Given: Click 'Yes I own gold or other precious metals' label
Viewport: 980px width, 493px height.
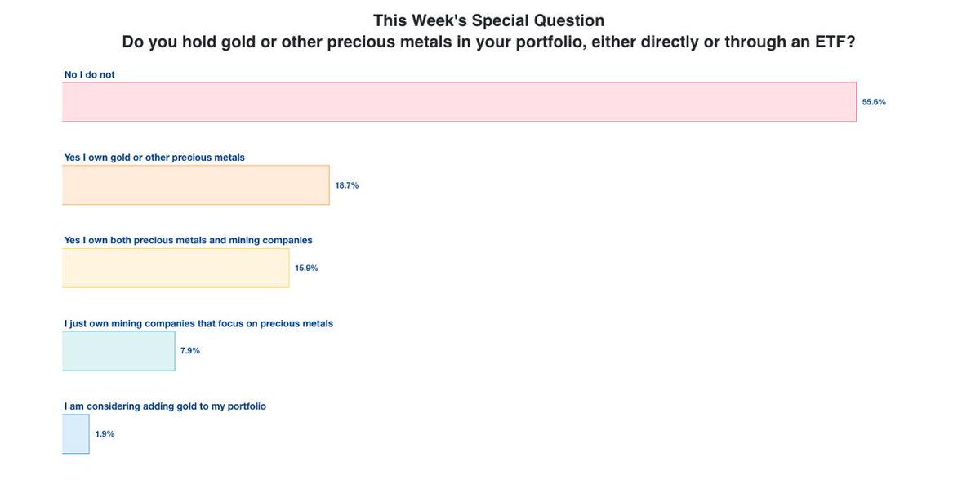Looking at the screenshot, I should tap(154, 158).
